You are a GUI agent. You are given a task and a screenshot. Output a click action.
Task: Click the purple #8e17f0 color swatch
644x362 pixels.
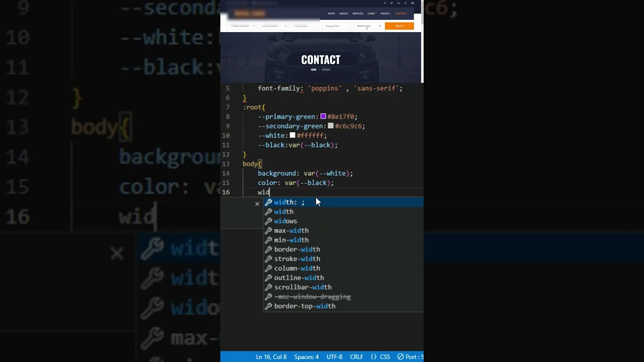(323, 117)
